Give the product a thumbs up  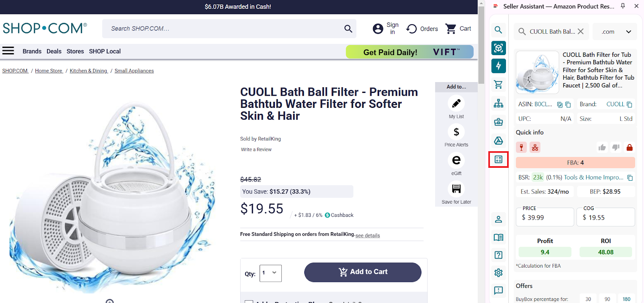point(602,147)
